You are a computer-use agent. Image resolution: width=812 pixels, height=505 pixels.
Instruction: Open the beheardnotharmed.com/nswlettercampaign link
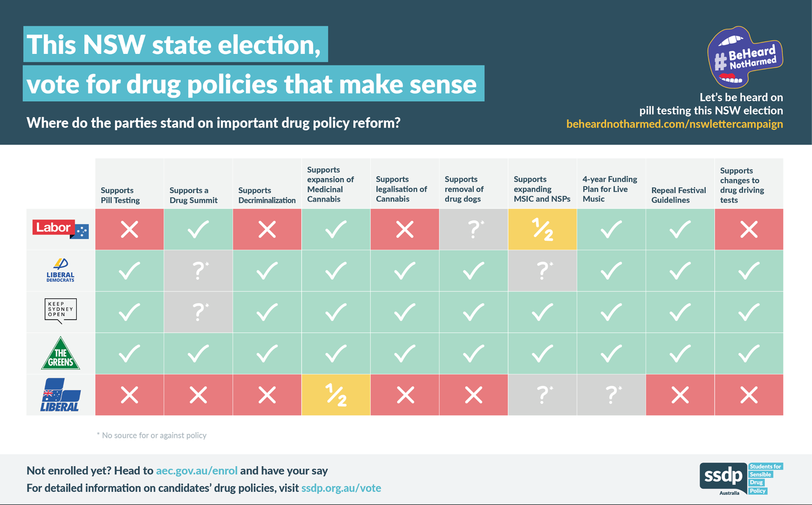click(x=674, y=124)
